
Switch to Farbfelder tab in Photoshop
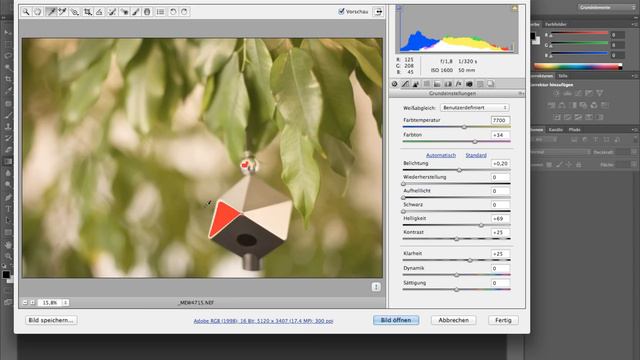(556, 24)
